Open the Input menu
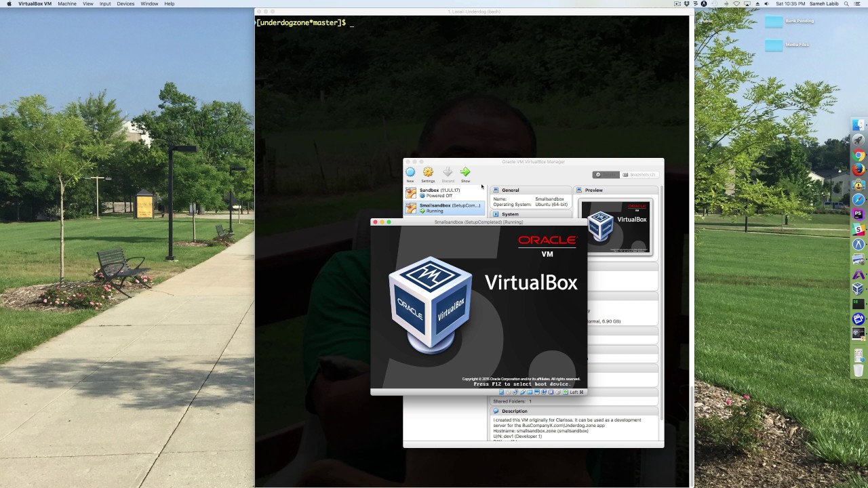868x488 pixels. coord(105,3)
